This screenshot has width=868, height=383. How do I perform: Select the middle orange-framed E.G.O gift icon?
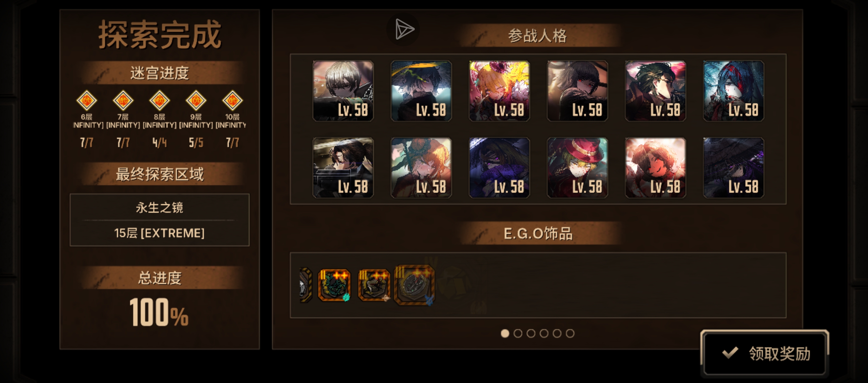point(374,285)
